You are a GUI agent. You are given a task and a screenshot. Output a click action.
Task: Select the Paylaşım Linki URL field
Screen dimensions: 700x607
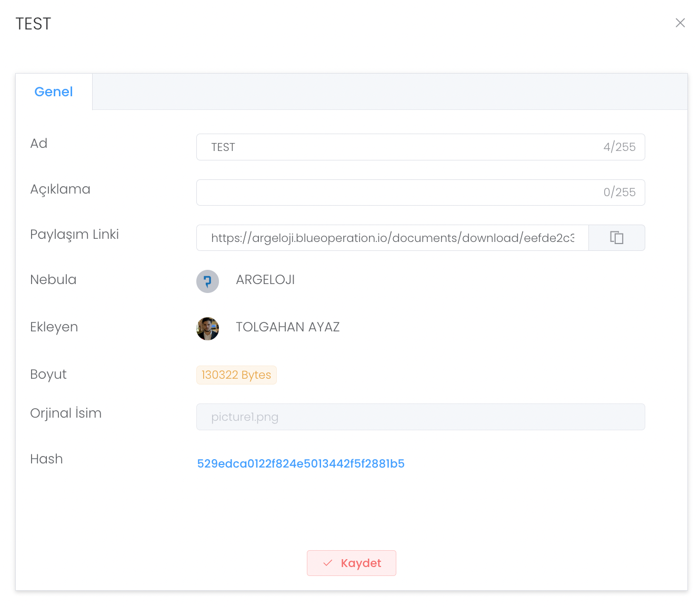click(x=392, y=238)
